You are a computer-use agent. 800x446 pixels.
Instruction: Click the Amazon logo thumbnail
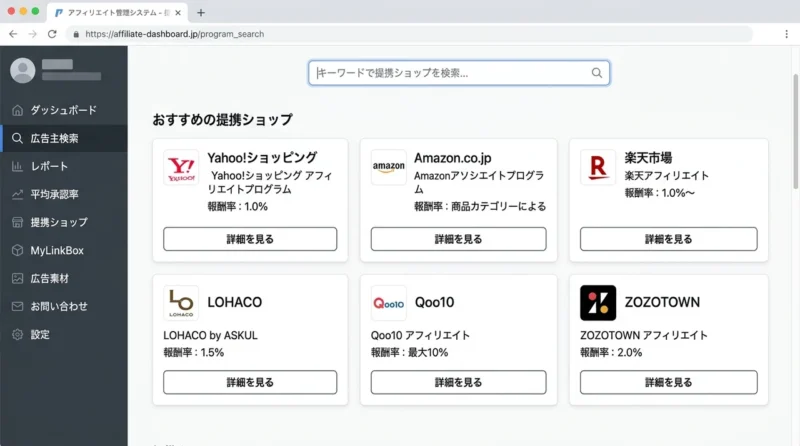(x=388, y=167)
